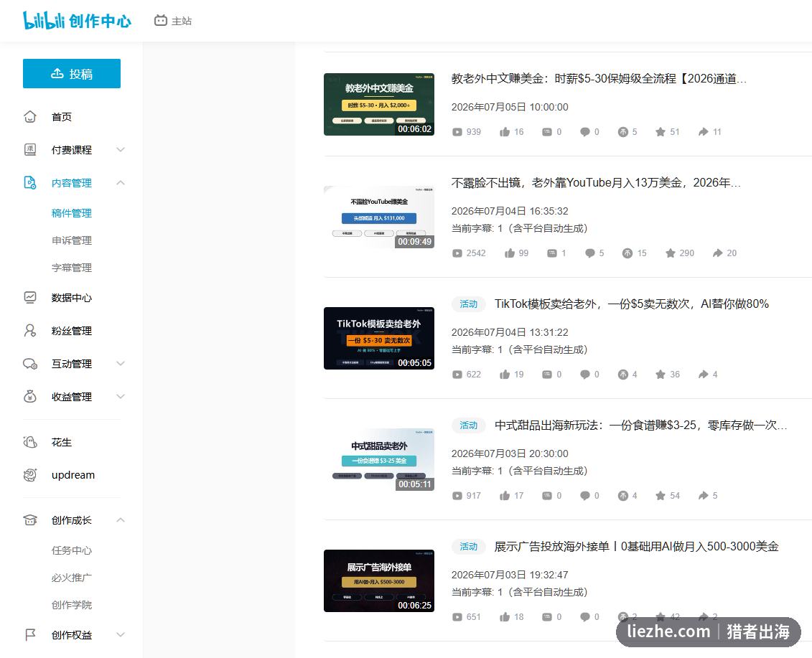812x658 pixels.
Task: Open the 不露脸YouTube赚美金 video thumbnail
Action: click(379, 217)
